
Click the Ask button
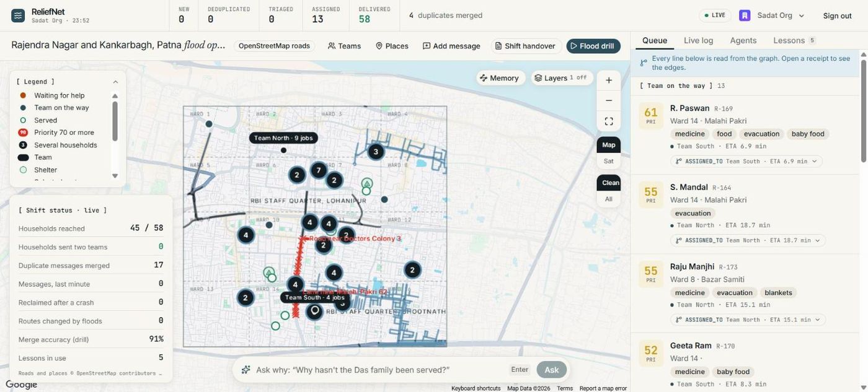click(552, 370)
